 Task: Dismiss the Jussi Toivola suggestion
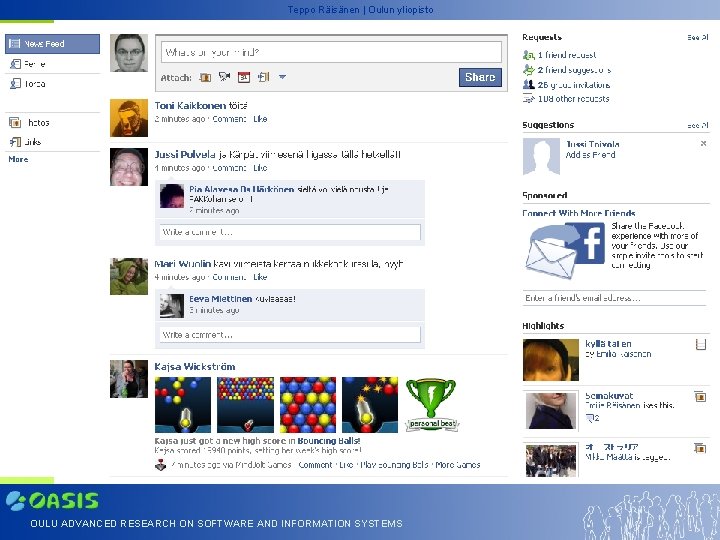[703, 144]
